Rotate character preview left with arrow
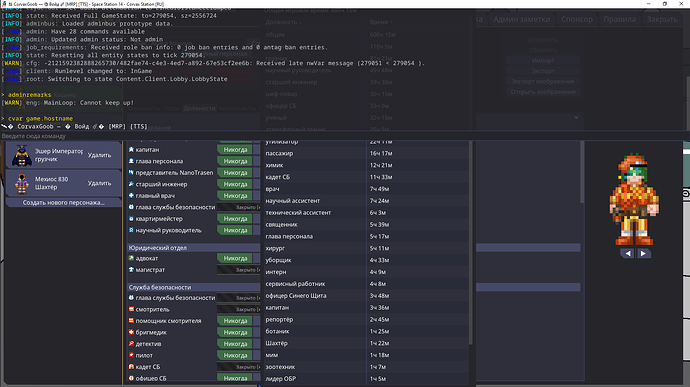Viewport: 690px width, 387px height. [x=628, y=253]
